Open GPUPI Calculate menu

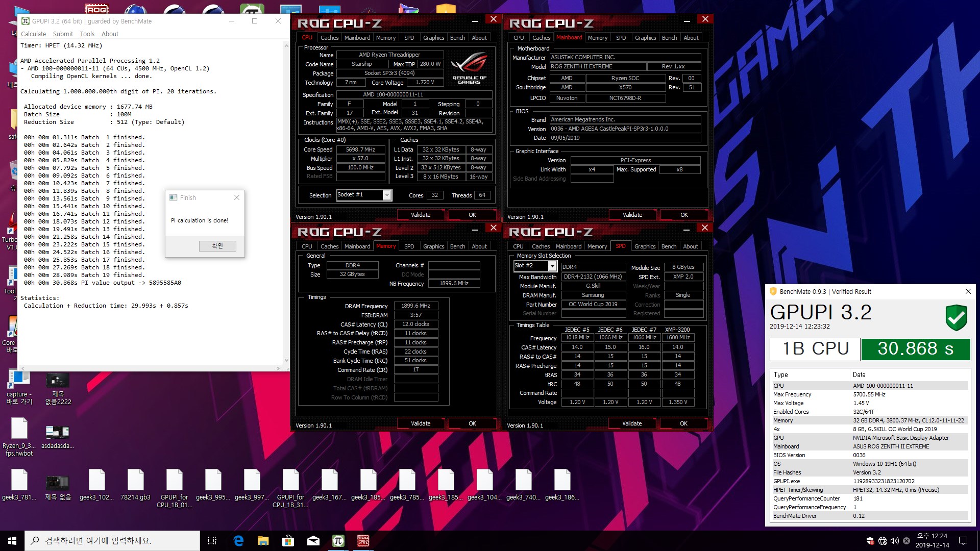(x=33, y=34)
